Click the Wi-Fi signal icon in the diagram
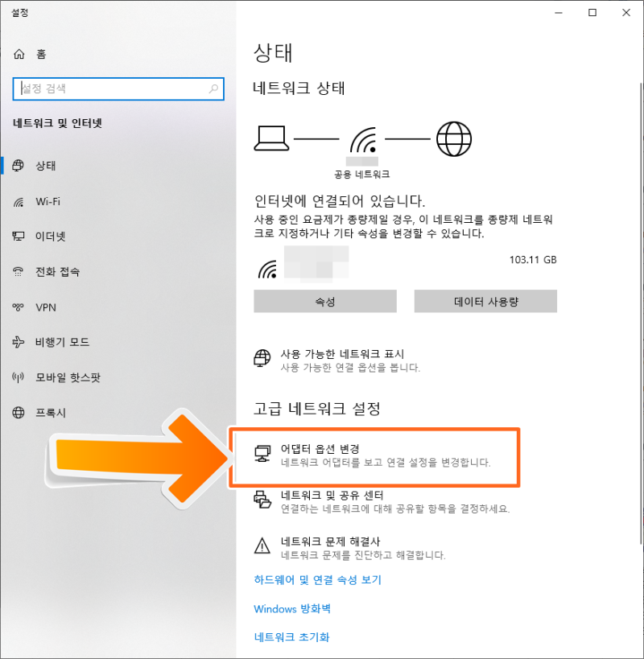The image size is (644, 659). (x=363, y=140)
